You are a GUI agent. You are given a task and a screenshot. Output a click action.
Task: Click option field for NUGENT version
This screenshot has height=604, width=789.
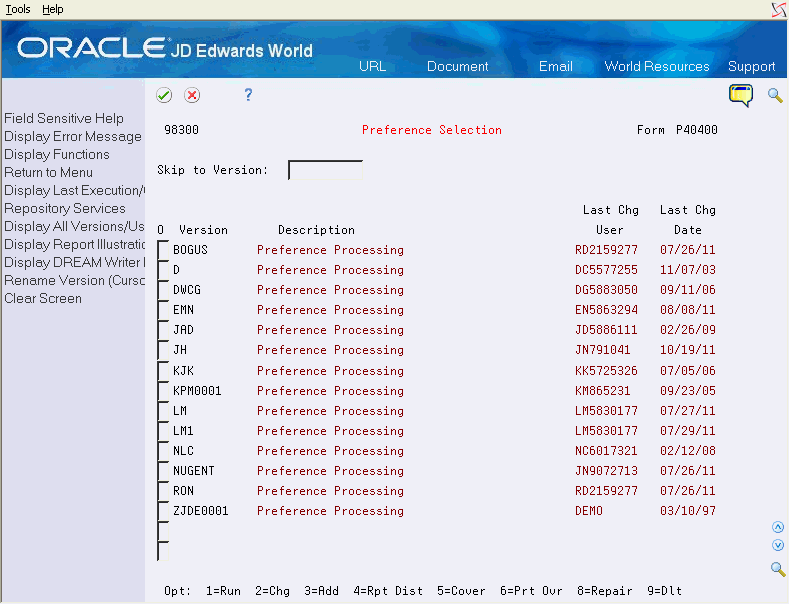point(163,471)
